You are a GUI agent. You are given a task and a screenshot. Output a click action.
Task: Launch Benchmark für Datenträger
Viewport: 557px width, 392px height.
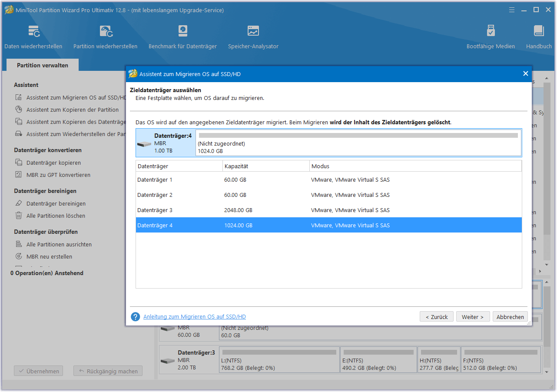pos(182,37)
